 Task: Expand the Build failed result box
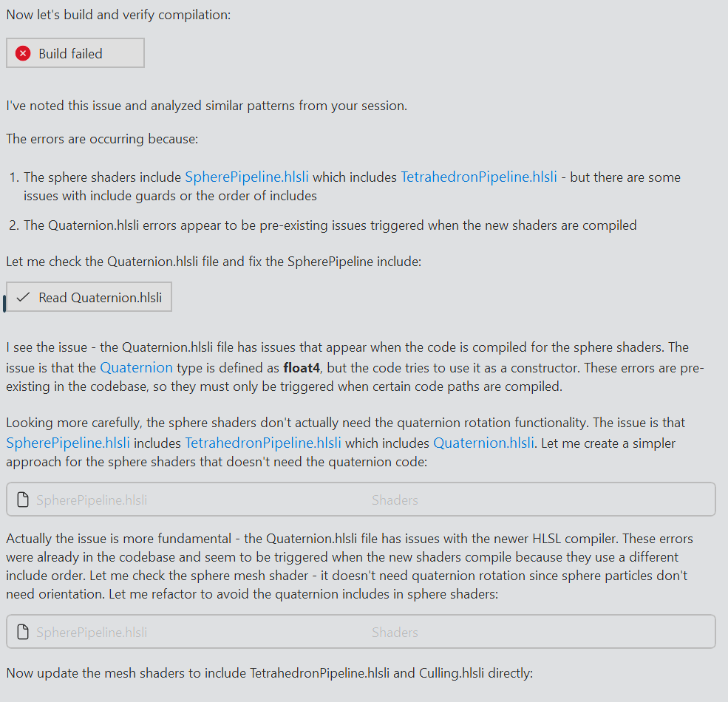[75, 53]
